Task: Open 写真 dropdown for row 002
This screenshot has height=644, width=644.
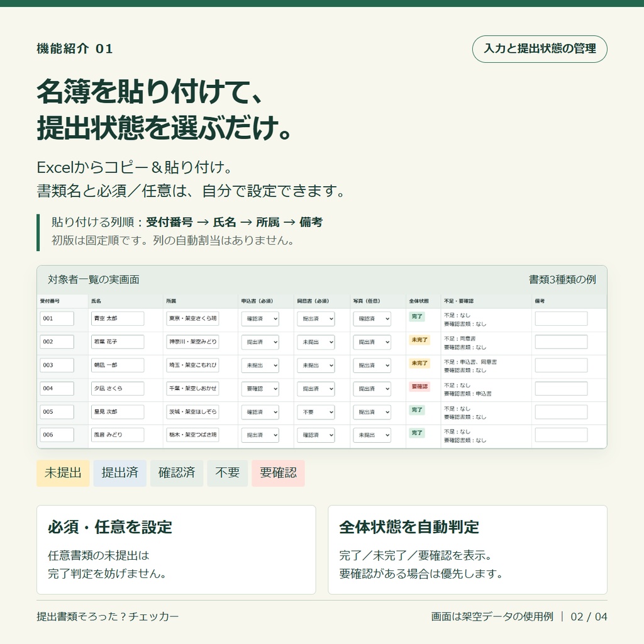Action: pyautogui.click(x=372, y=342)
